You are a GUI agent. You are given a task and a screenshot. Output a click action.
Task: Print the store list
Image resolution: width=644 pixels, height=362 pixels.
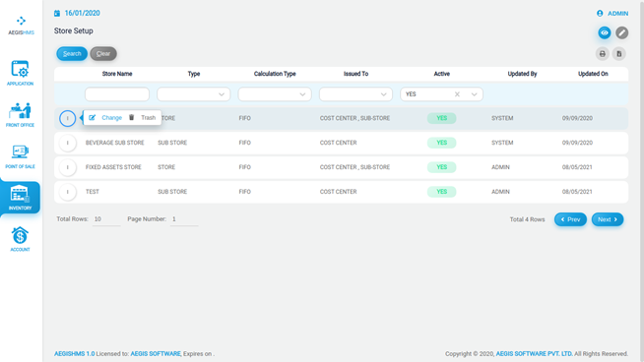[602, 54]
